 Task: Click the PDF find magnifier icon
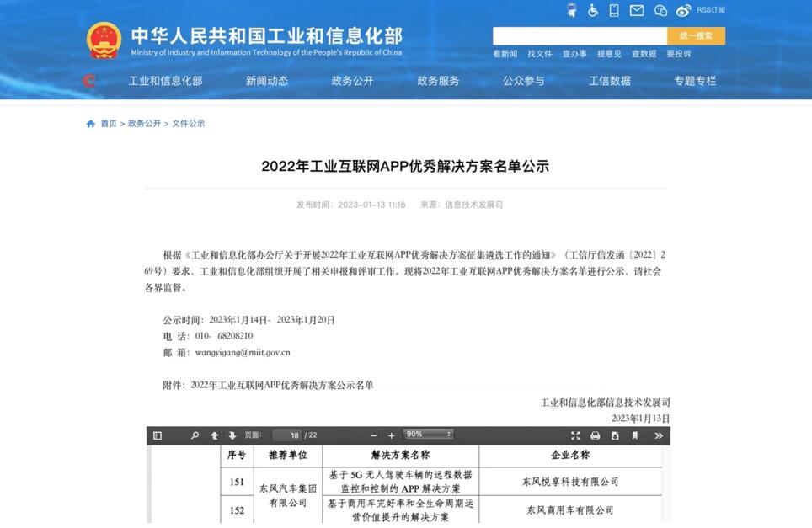coord(195,435)
